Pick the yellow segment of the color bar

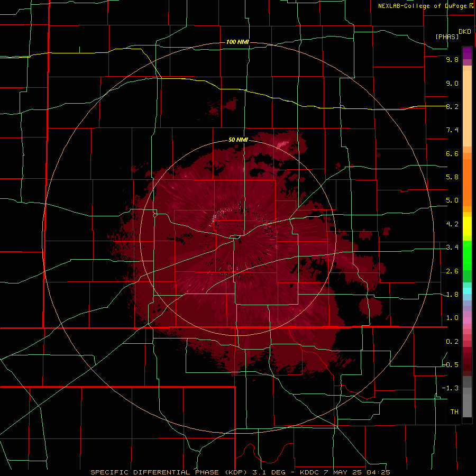point(467,226)
